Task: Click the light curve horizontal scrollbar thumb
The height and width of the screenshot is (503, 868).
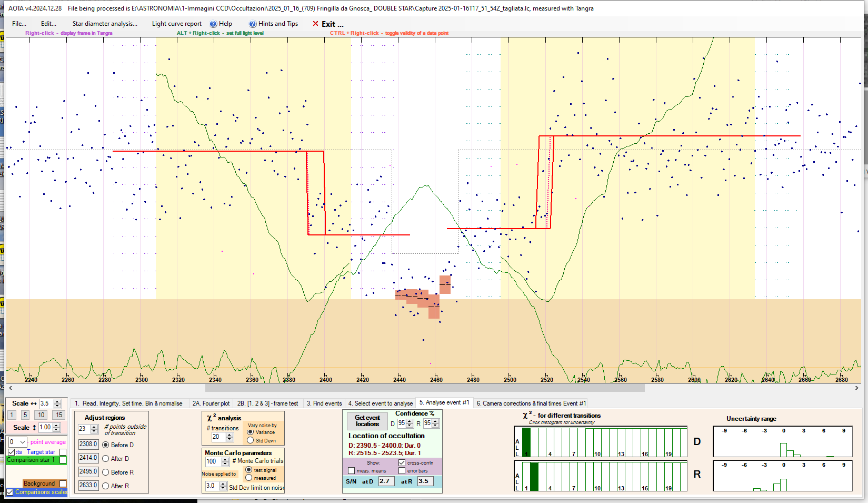Action: (425, 388)
